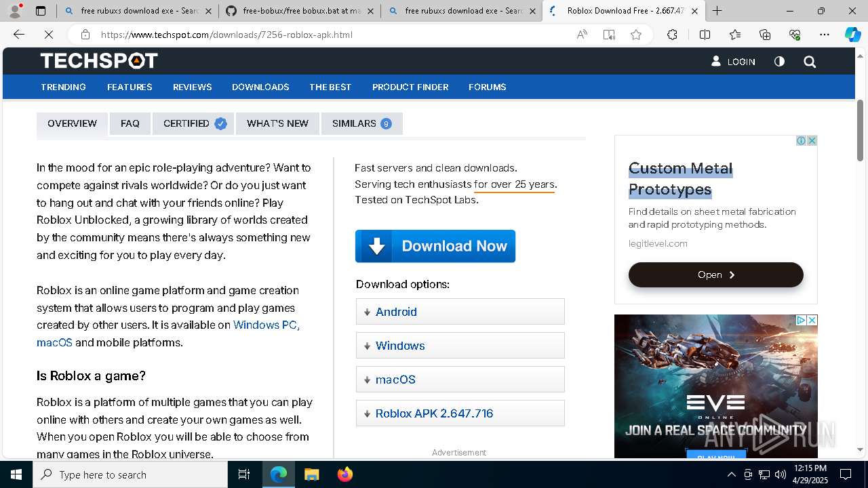Select the Overview tab

pos(72,123)
